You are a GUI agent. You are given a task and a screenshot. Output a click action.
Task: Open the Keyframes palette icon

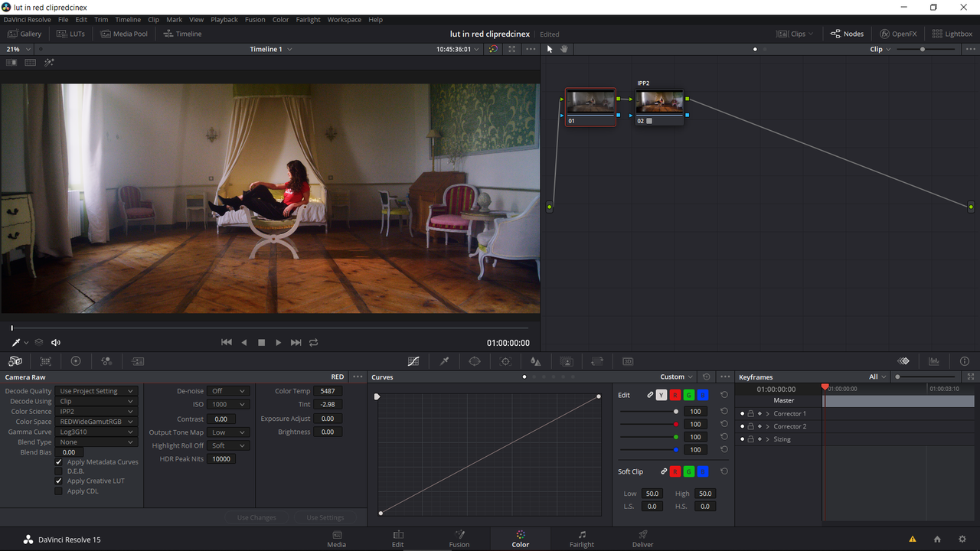[903, 361]
